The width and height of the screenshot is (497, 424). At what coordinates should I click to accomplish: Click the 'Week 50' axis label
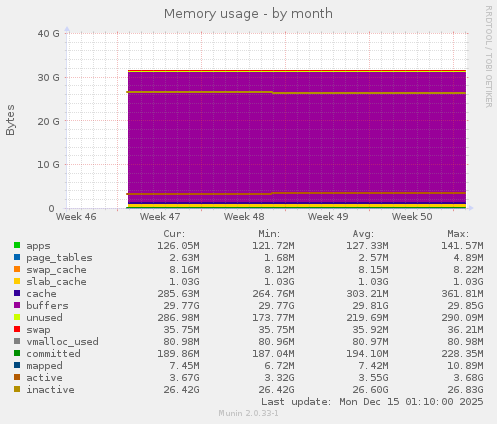412,217
